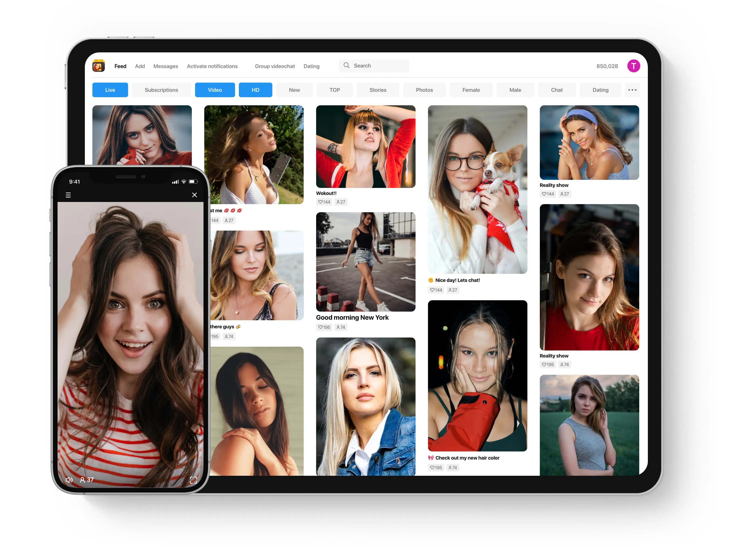The image size is (730, 560).
Task: Click the Female filter tab
Action: click(x=470, y=89)
